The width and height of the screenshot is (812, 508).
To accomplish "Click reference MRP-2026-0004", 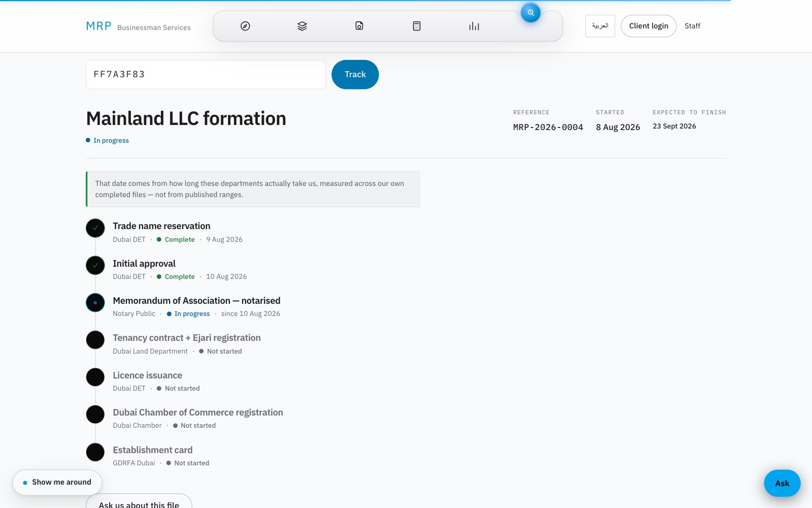I will click(548, 127).
